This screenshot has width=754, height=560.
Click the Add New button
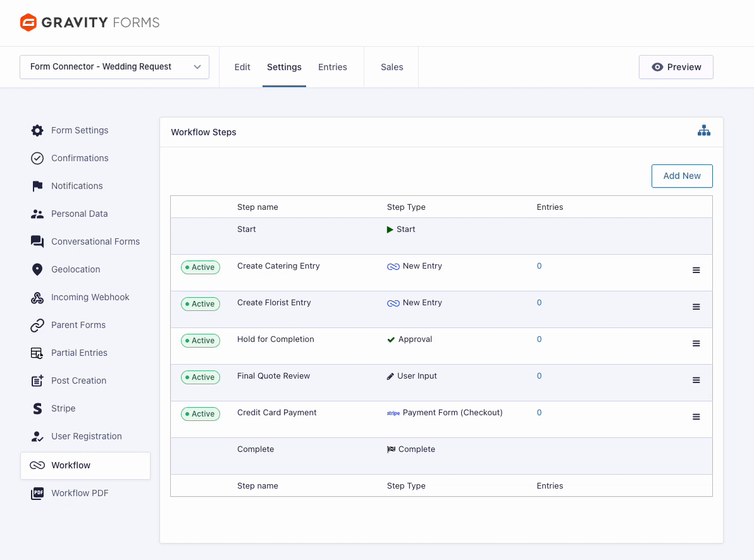(681, 176)
